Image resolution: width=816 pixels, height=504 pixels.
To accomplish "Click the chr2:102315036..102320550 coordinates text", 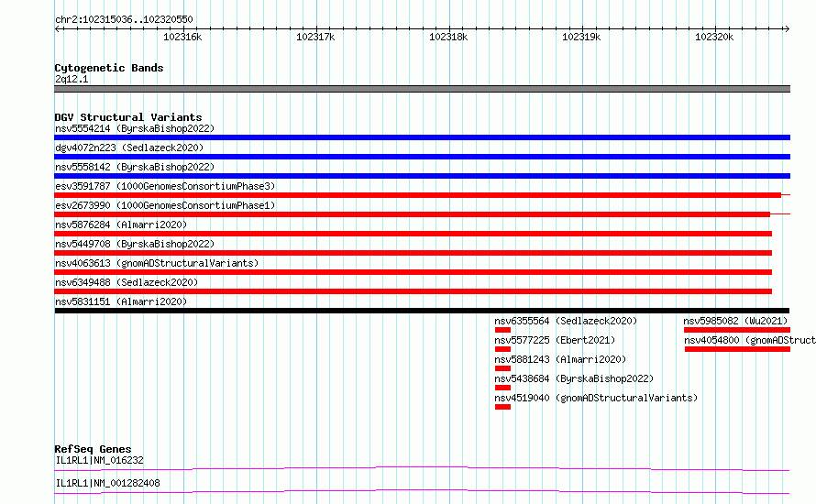I will [124, 19].
